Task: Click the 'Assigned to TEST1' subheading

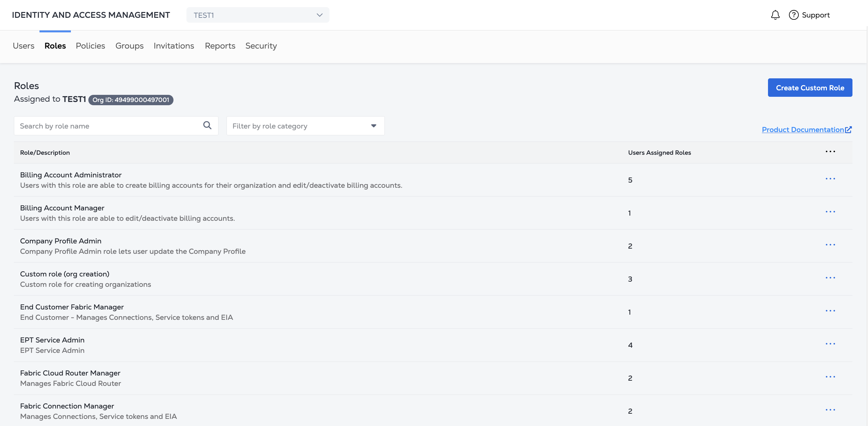Action: 50,99
